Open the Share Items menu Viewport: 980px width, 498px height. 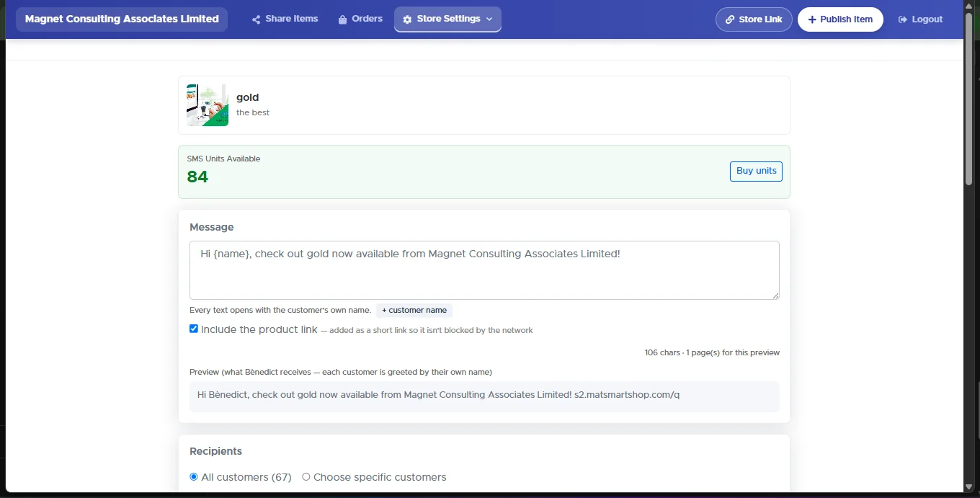pos(285,19)
